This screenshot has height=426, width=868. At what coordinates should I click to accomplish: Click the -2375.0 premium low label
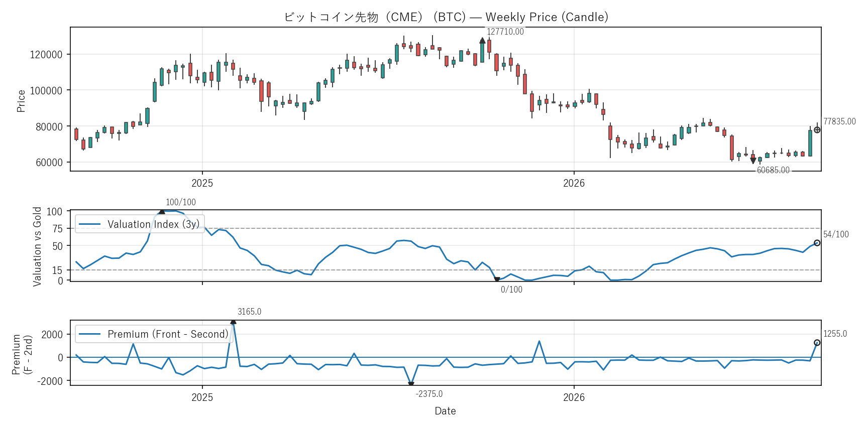(x=429, y=394)
